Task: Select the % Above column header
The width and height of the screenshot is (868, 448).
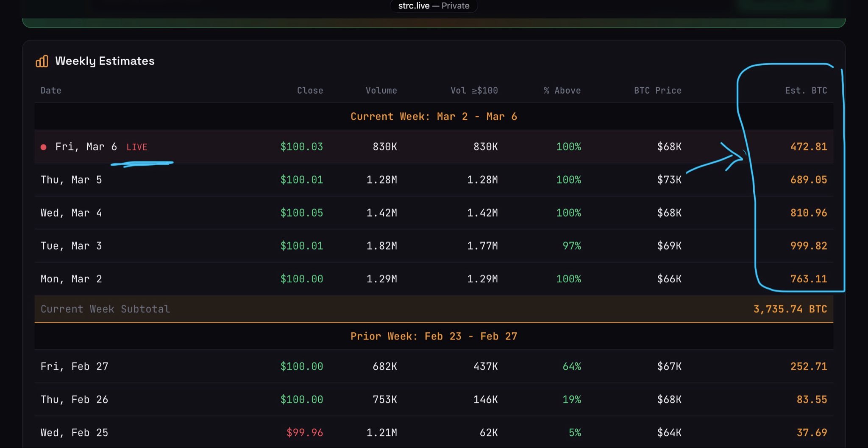Action: click(562, 91)
